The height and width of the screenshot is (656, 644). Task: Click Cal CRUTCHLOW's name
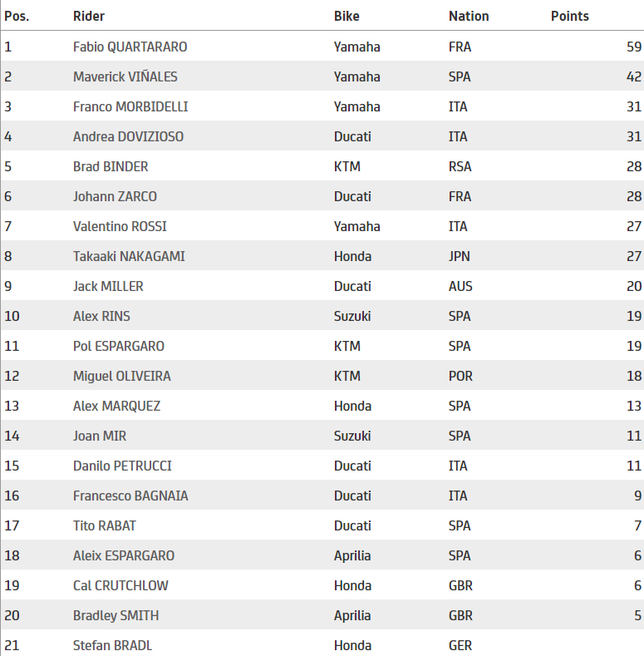coord(120,585)
